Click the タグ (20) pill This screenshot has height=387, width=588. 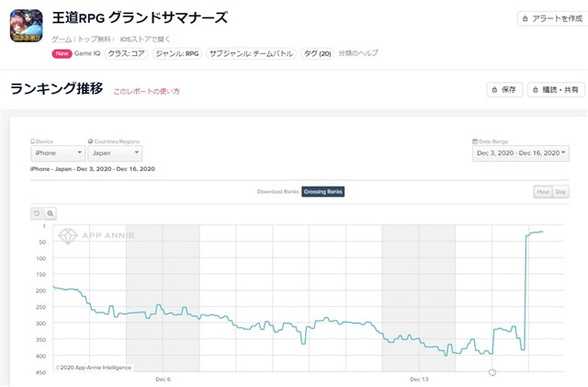317,53
